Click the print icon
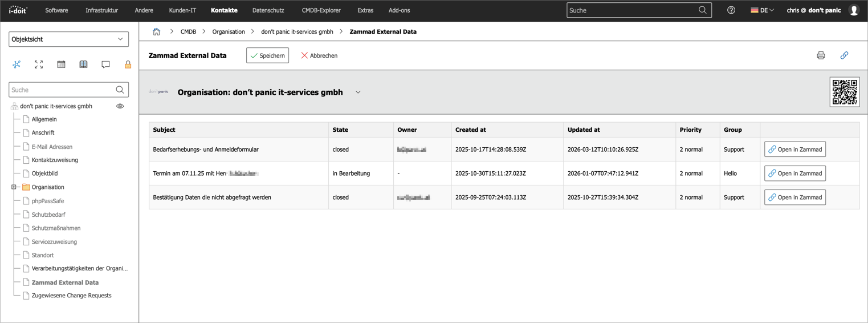Viewport: 868px width, 323px height. 821,55
